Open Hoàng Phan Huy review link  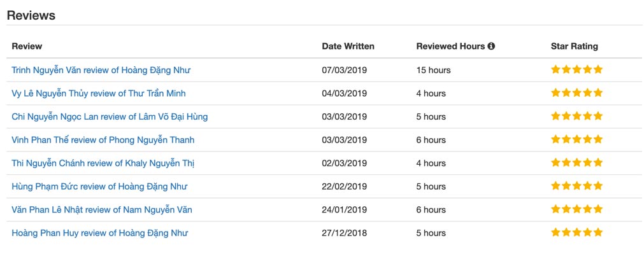[x=100, y=234]
